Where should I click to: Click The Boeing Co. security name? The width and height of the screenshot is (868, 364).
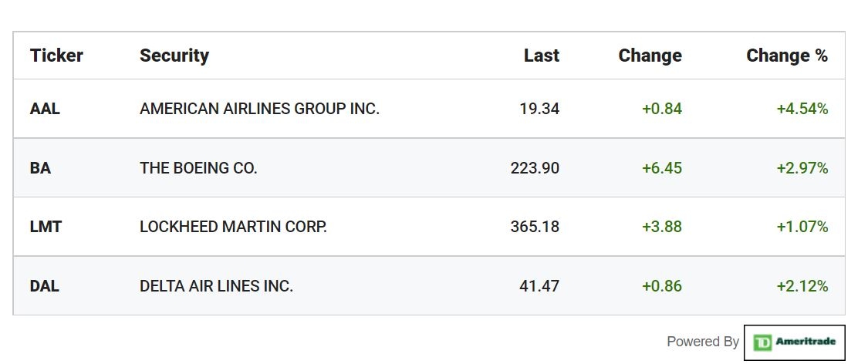tap(198, 168)
